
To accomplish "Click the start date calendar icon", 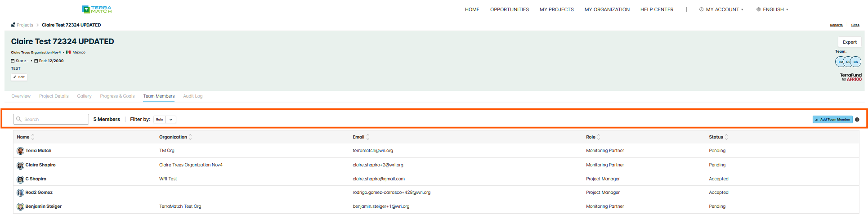I will point(13,61).
